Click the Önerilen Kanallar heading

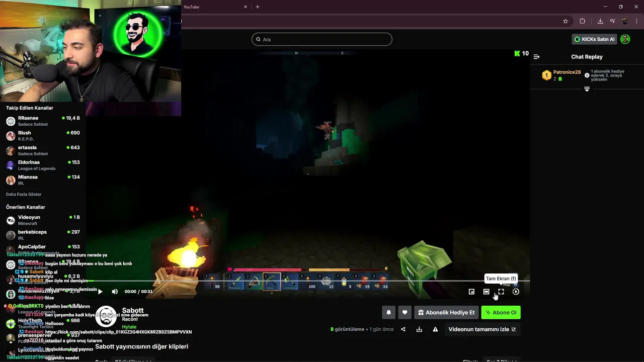(26, 207)
